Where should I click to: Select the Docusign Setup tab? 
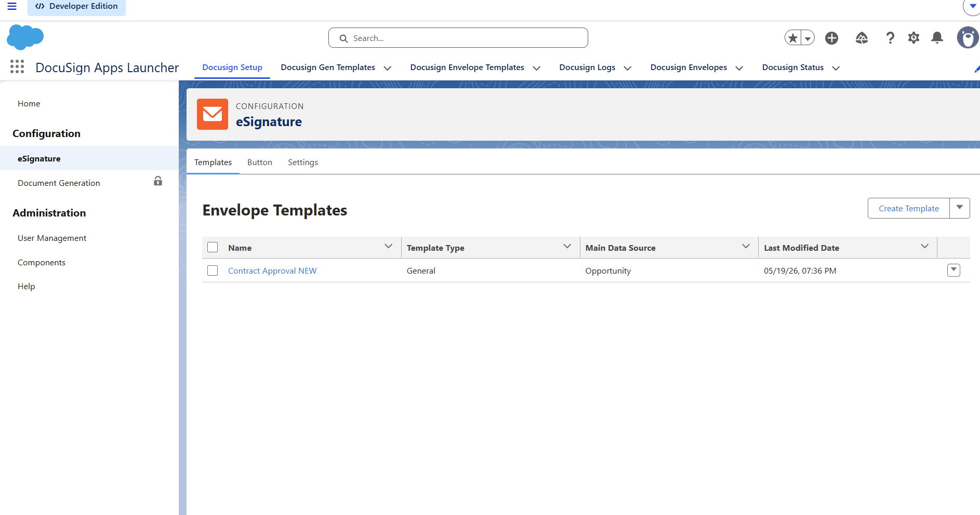(232, 67)
